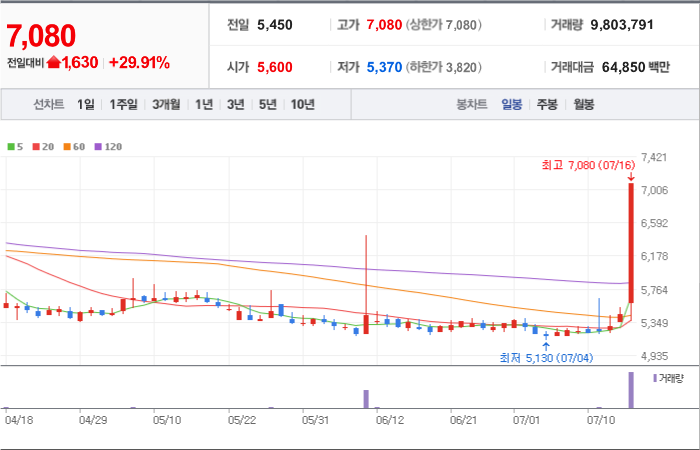This screenshot has height=450, width=700.
Task: Open the 10년 line chart
Action: pos(303,104)
